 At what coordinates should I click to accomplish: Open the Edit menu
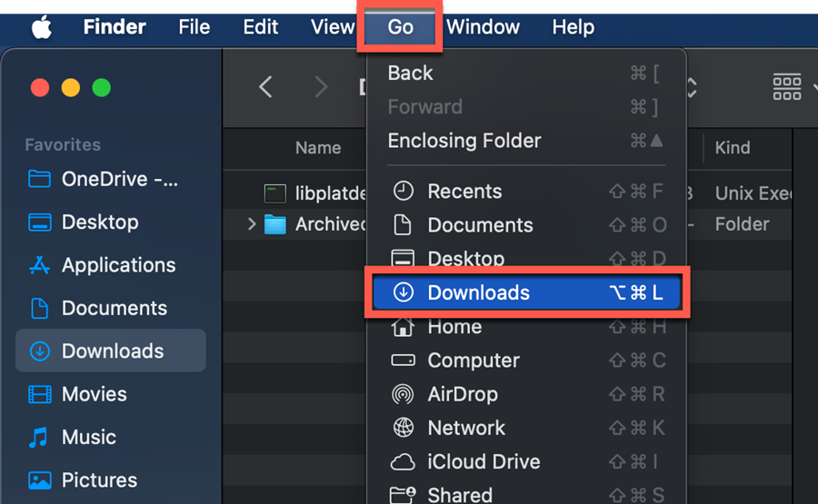tap(260, 27)
